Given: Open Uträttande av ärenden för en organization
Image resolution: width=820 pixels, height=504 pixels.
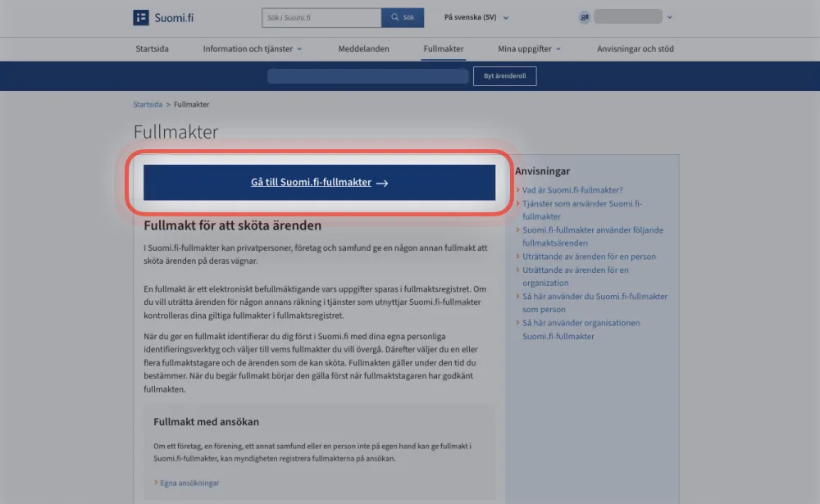Looking at the screenshot, I should coord(576,276).
